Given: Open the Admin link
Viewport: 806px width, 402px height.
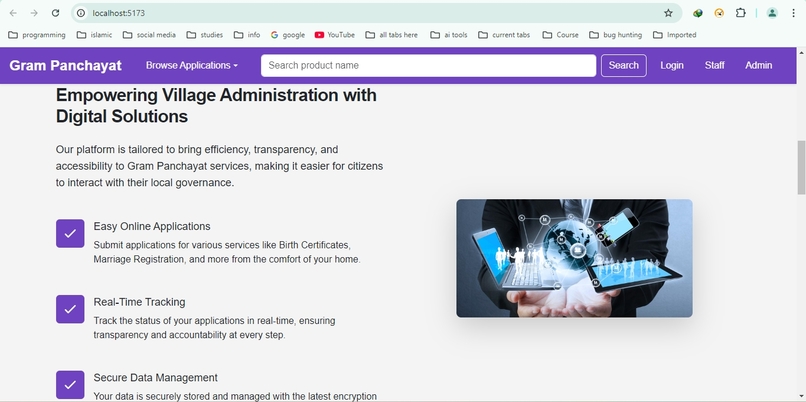Looking at the screenshot, I should 759,65.
